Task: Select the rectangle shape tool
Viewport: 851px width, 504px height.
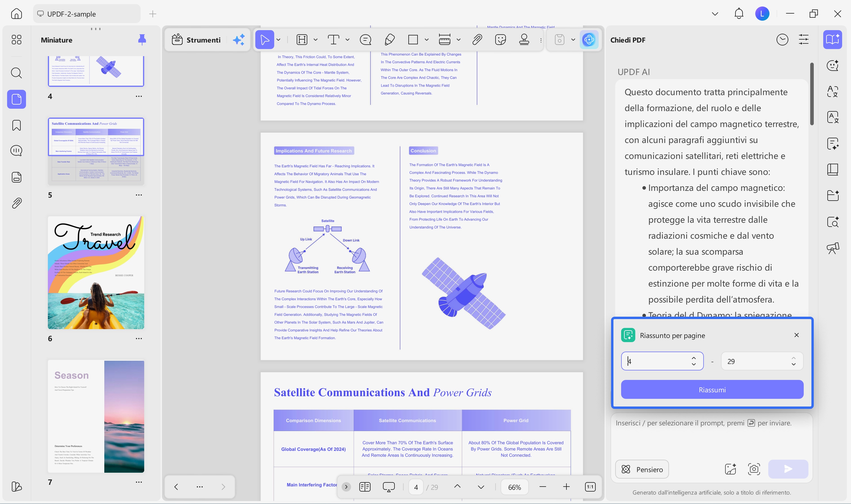Action: [413, 40]
